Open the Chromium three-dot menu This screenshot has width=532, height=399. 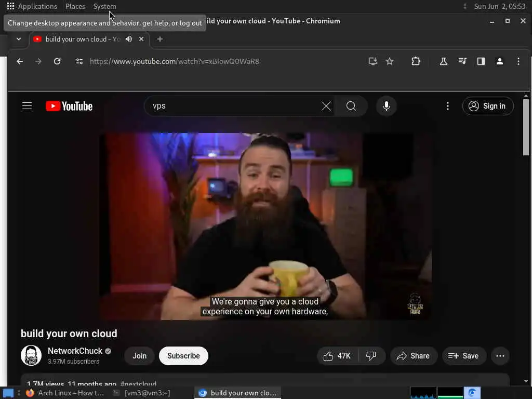pos(518,61)
